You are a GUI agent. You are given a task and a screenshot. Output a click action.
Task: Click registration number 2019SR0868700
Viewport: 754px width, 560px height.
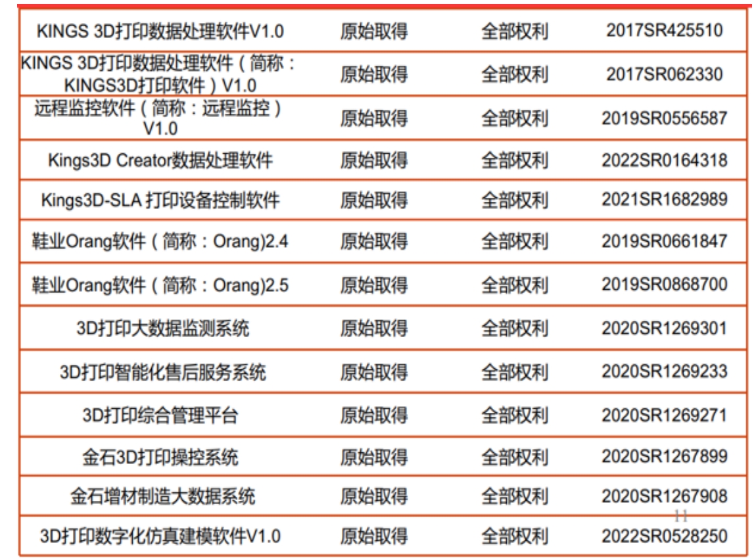point(664,285)
